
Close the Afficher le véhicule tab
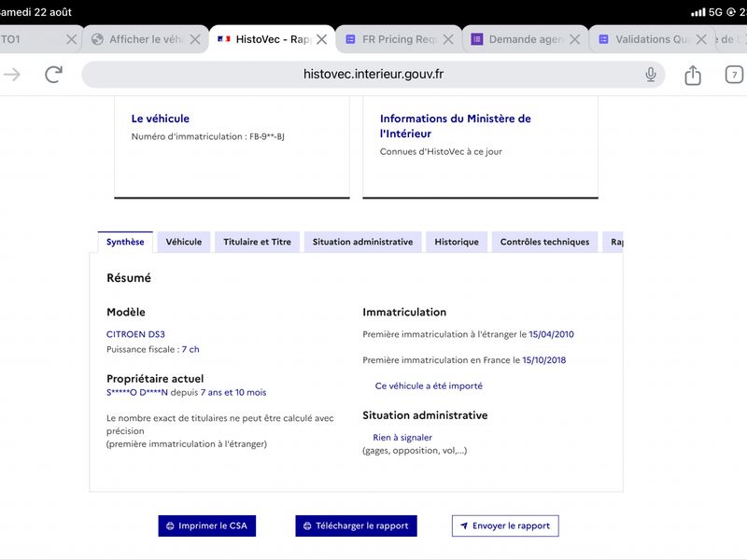pos(195,39)
